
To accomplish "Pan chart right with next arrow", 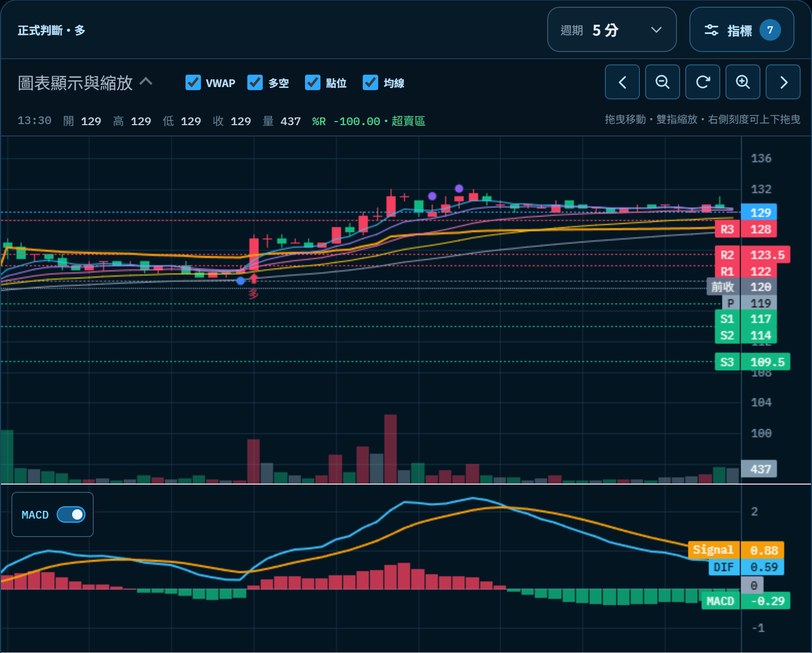I will (x=783, y=82).
